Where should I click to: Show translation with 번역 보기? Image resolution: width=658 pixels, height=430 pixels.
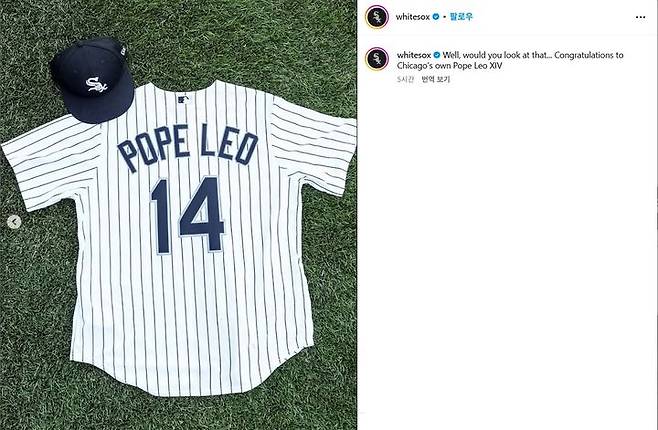(x=436, y=79)
